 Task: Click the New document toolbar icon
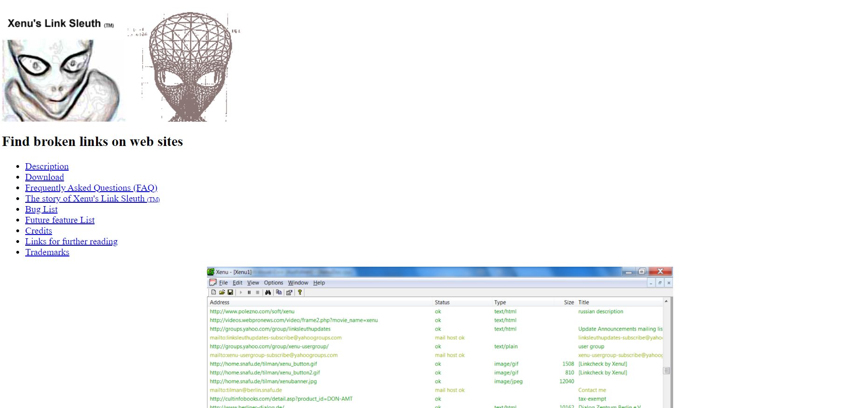(214, 292)
